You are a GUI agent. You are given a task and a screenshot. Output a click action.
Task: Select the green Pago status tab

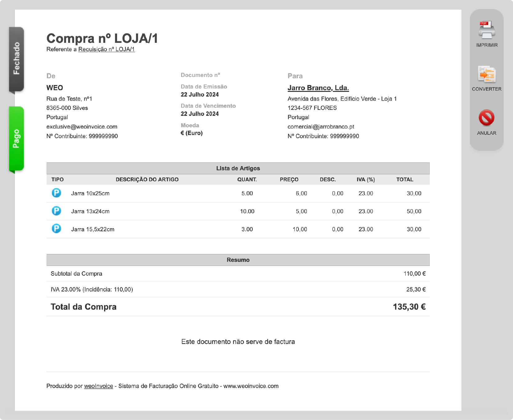click(16, 138)
